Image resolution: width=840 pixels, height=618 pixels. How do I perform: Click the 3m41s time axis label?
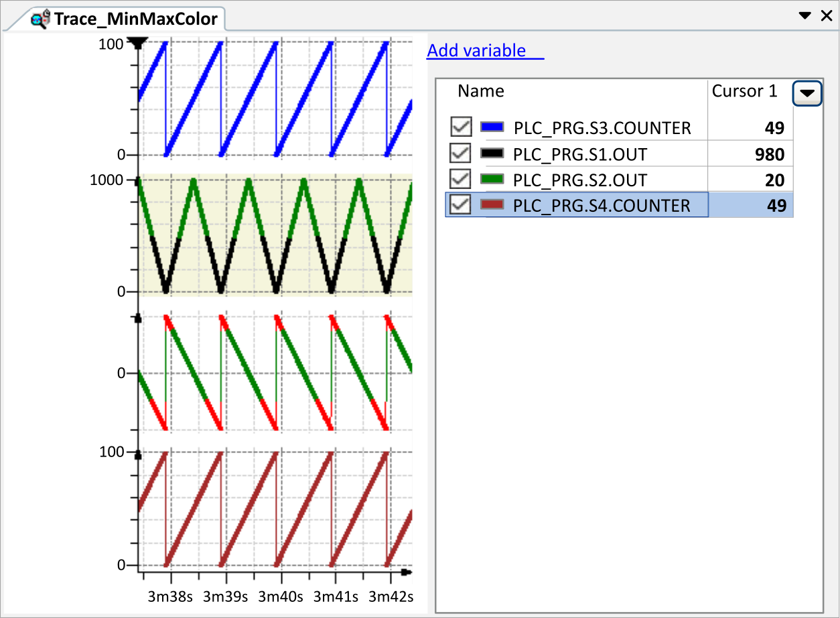coord(336,597)
